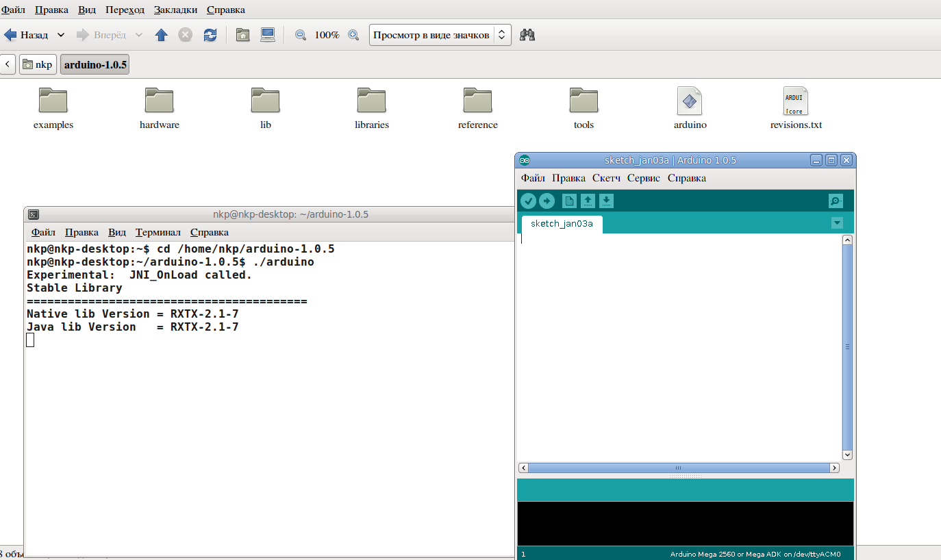Screen dimensions: 941x560
Task: Click the nkp path bar button
Action: 38,64
